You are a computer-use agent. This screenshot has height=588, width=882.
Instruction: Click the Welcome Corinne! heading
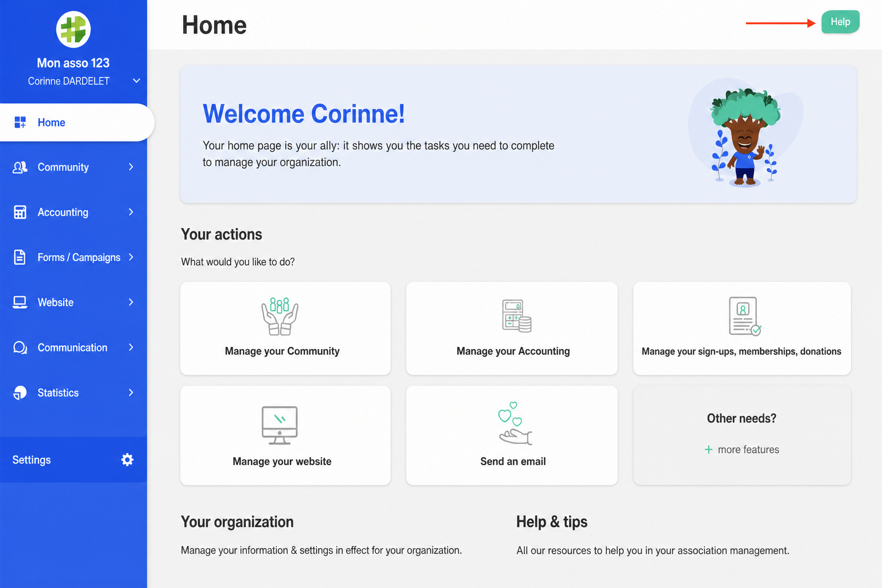point(304,114)
